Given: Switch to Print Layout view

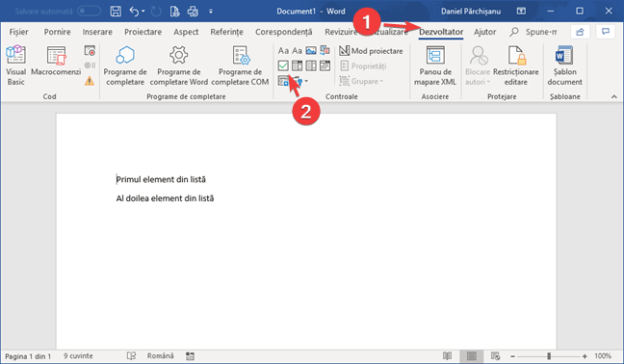Looking at the screenshot, I should (x=472, y=356).
